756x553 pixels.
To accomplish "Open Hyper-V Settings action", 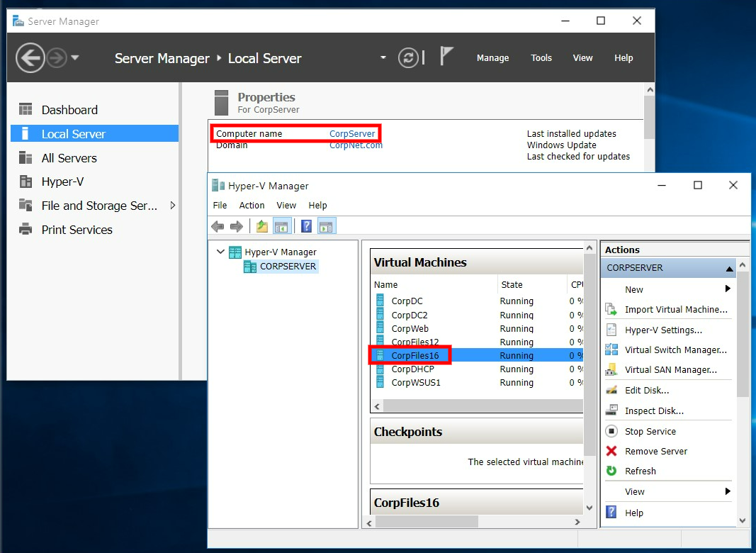I will coord(667,330).
